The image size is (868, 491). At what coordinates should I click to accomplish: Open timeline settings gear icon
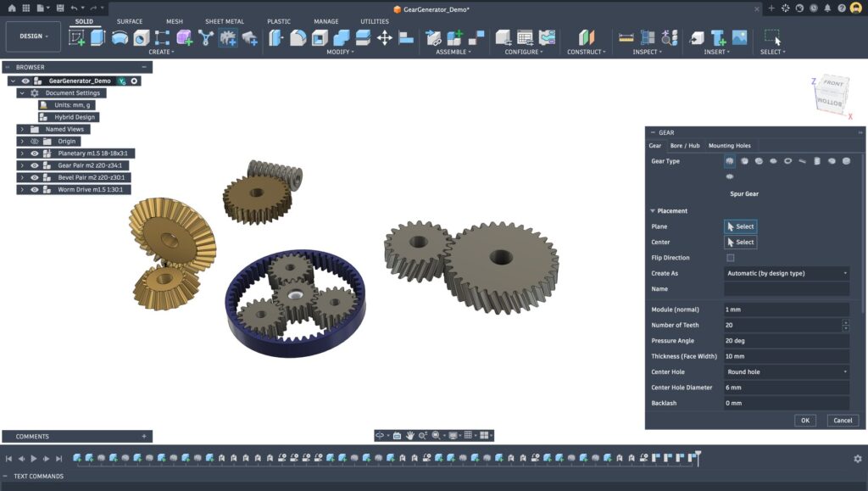tap(858, 459)
